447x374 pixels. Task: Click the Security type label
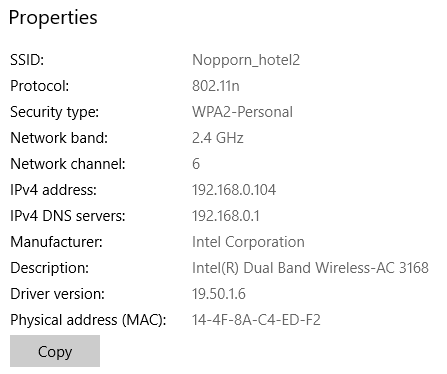click(x=54, y=112)
